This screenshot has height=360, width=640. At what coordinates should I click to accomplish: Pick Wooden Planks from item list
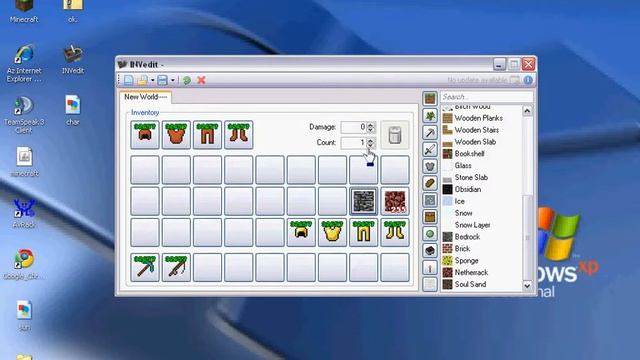[482, 118]
